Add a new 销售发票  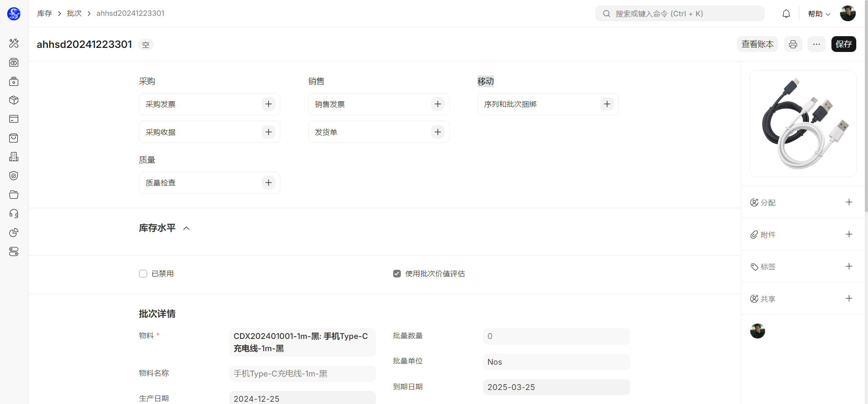pyautogui.click(x=438, y=104)
